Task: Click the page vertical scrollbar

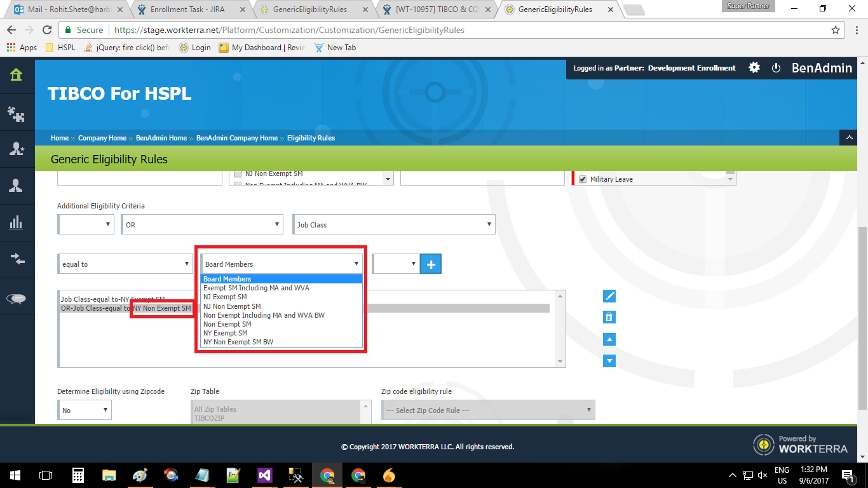Action: point(862,318)
